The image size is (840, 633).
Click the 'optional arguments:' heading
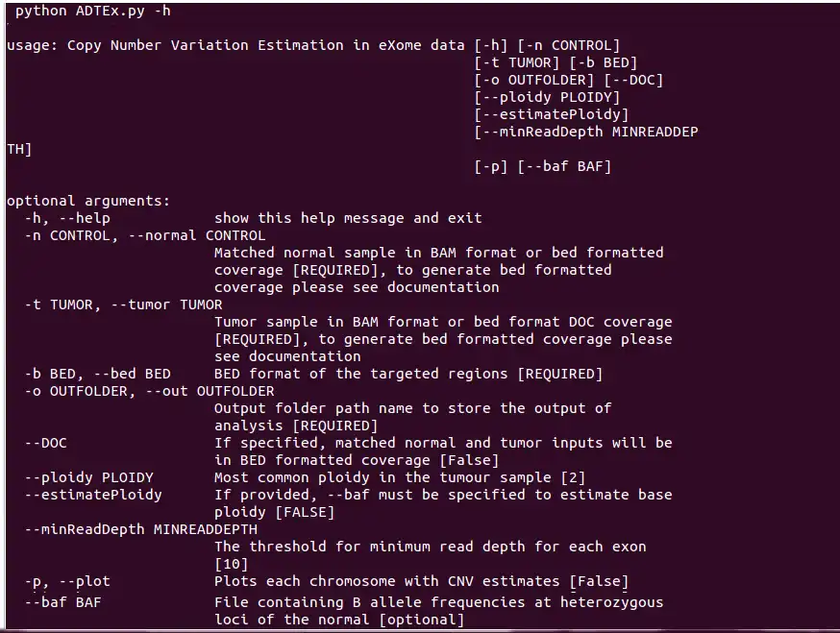point(88,201)
